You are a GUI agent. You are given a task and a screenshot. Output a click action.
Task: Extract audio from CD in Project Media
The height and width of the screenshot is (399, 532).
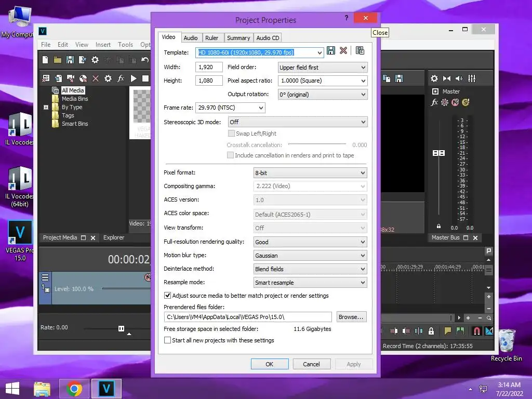pyautogui.click(x=83, y=79)
